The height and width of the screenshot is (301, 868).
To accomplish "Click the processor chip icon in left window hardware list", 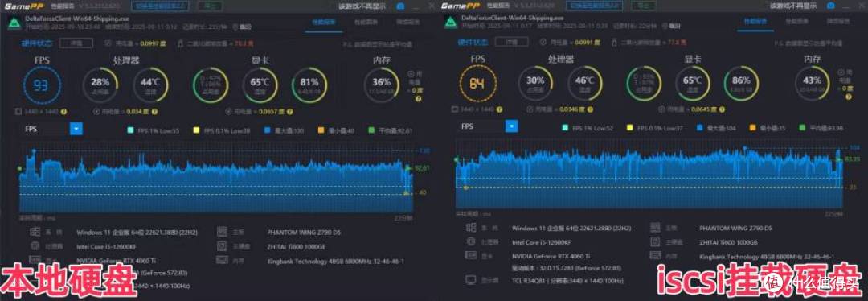I will pos(35,246).
